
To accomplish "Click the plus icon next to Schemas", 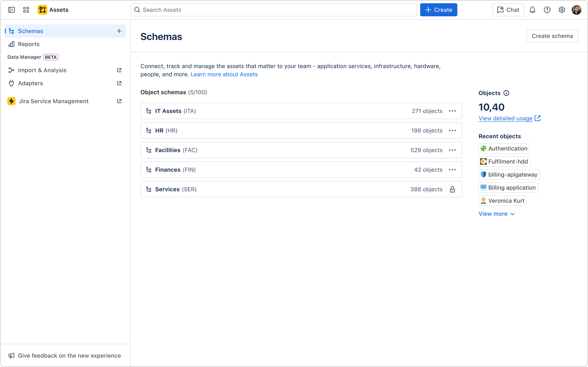I will pos(119,31).
